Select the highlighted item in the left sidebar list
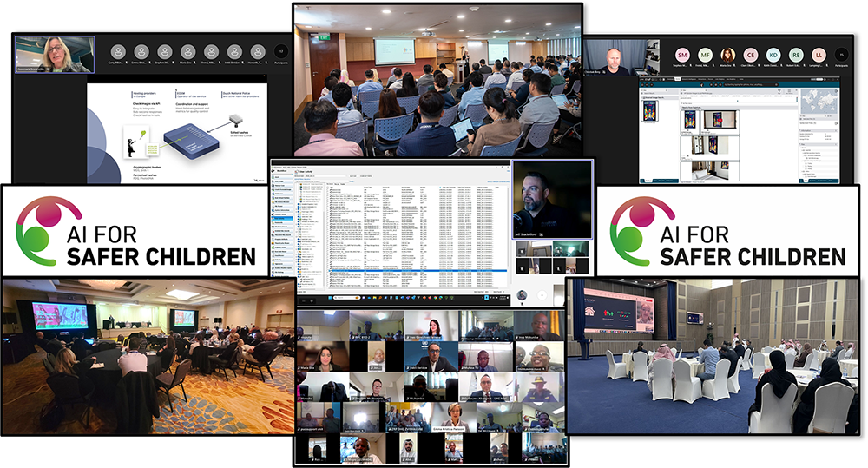 click(x=283, y=219)
